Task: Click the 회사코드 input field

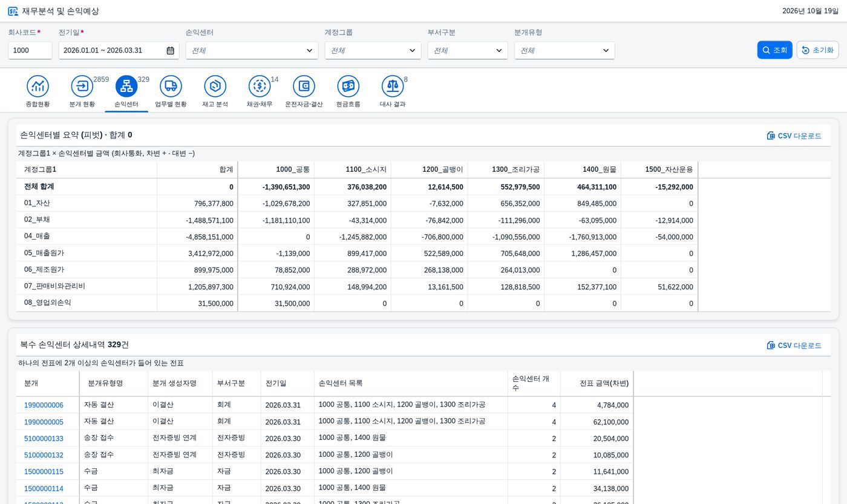Action: (30, 50)
